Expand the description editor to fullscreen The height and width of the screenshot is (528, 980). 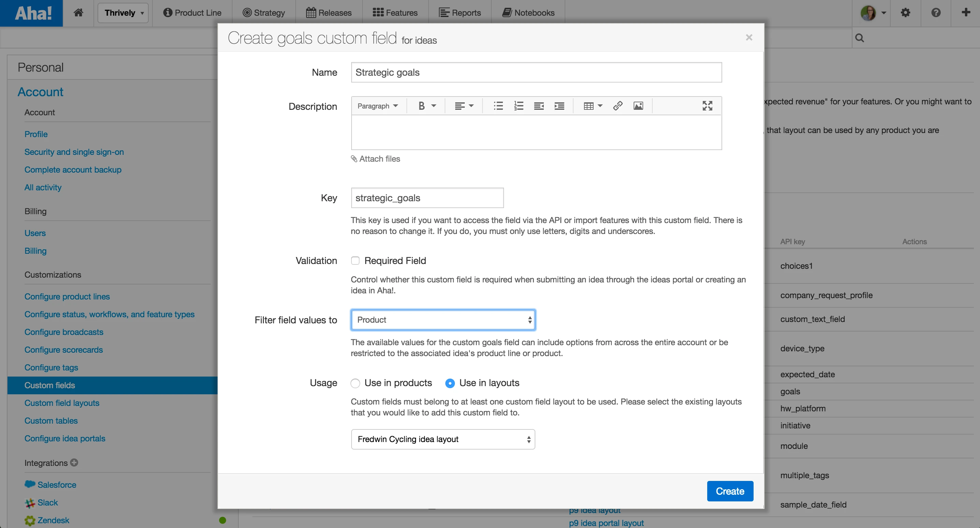click(707, 106)
